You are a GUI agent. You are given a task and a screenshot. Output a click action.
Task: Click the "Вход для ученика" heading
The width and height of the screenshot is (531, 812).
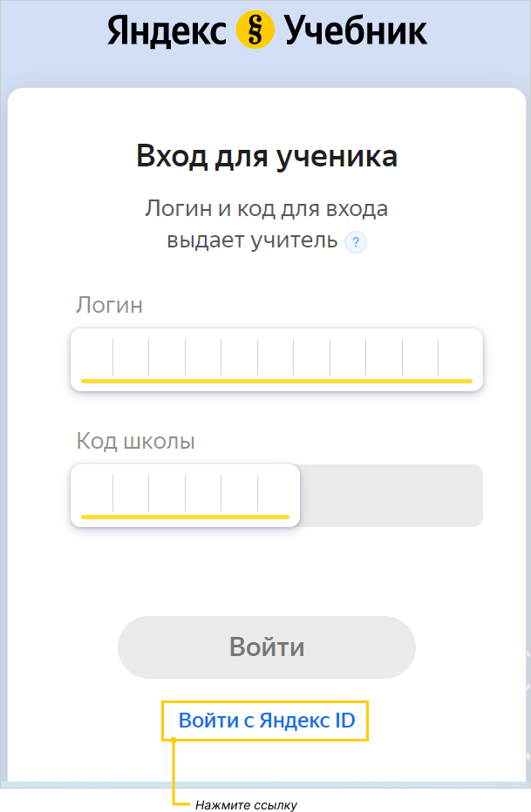pos(267,157)
